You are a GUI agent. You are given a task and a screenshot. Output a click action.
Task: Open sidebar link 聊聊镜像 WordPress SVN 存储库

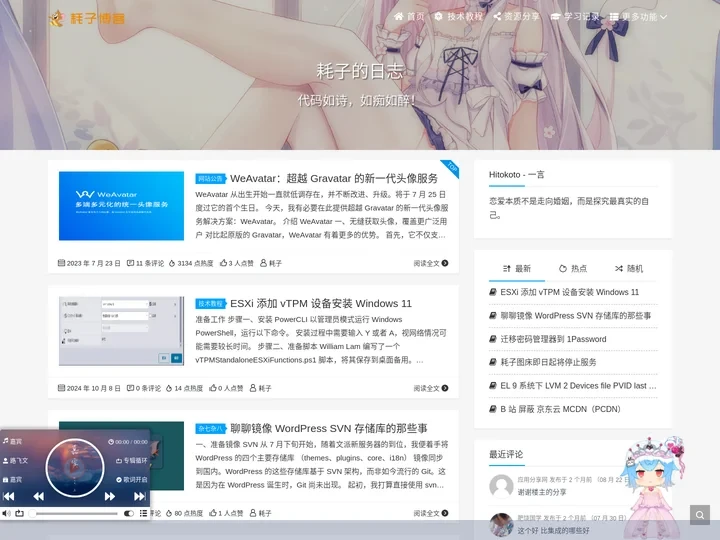(x=575, y=315)
